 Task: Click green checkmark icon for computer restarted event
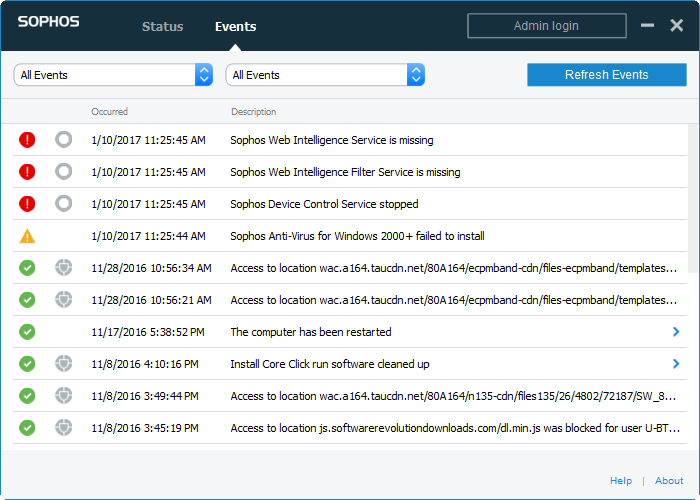[x=27, y=332]
